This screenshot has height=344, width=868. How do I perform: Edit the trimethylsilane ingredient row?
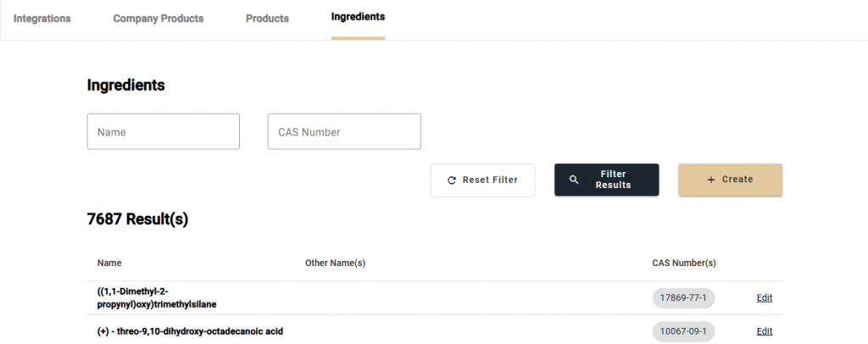point(765,297)
